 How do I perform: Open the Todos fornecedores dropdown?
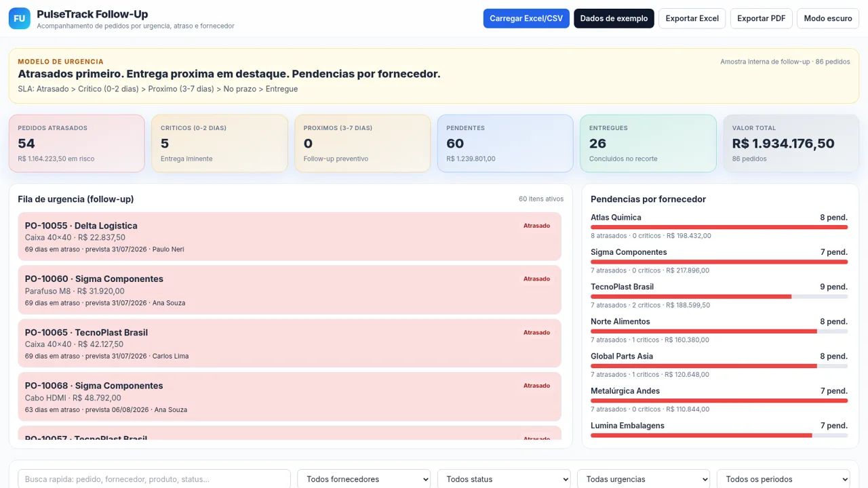coord(363,479)
